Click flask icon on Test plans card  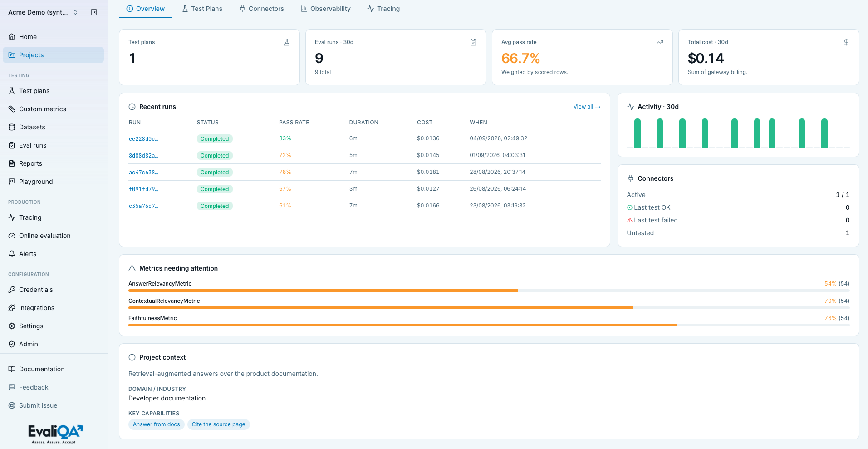coord(287,42)
